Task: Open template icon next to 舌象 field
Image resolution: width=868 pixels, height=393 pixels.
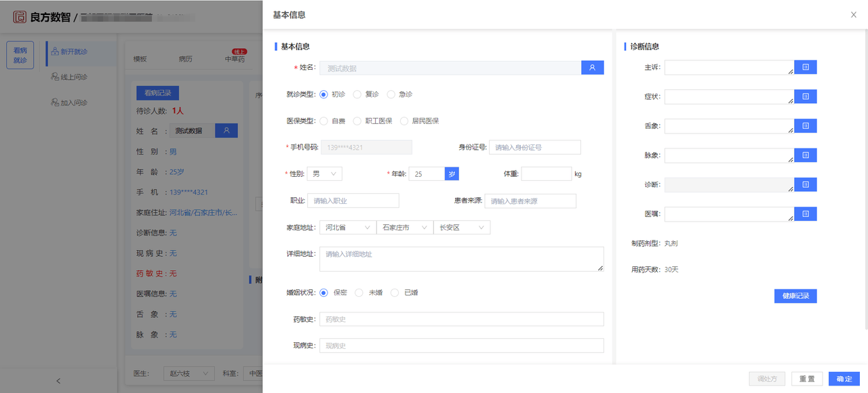Action: pos(806,126)
